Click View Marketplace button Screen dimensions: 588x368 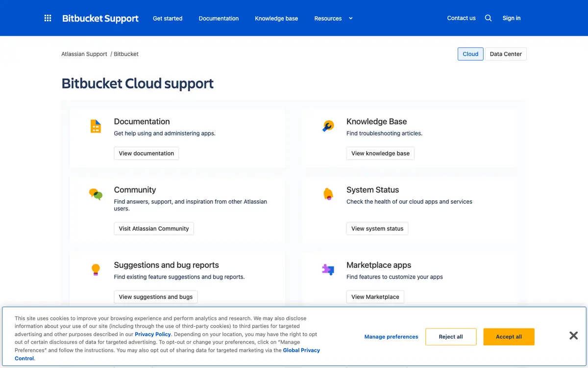pos(375,297)
